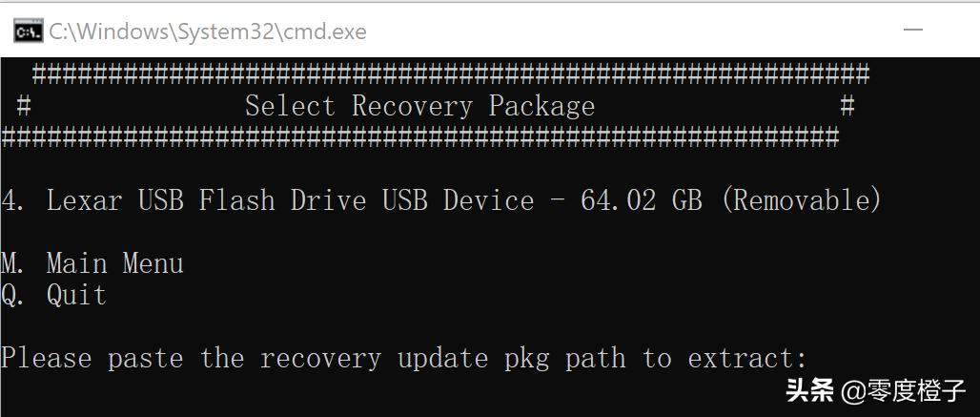Click the top row of hash characters
The height and width of the screenshot is (417, 980).
point(450,73)
